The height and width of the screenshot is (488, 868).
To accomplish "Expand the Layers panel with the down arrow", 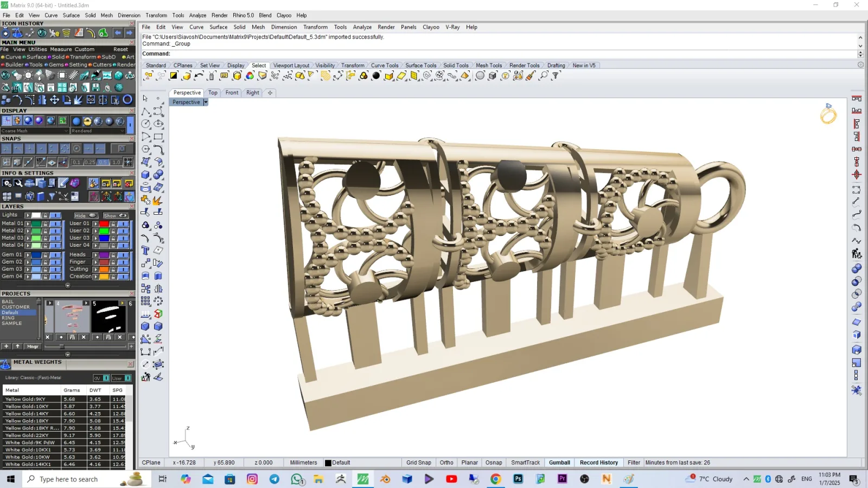I will [x=68, y=286].
